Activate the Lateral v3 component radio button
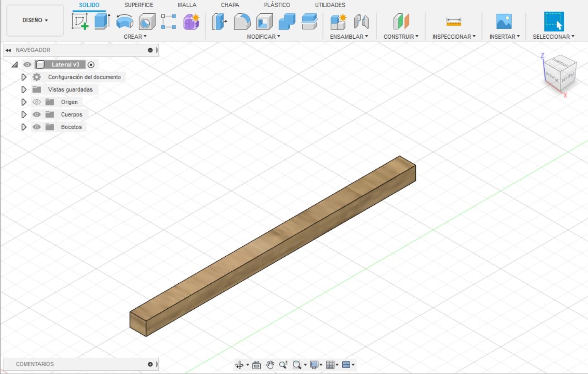 [91, 64]
